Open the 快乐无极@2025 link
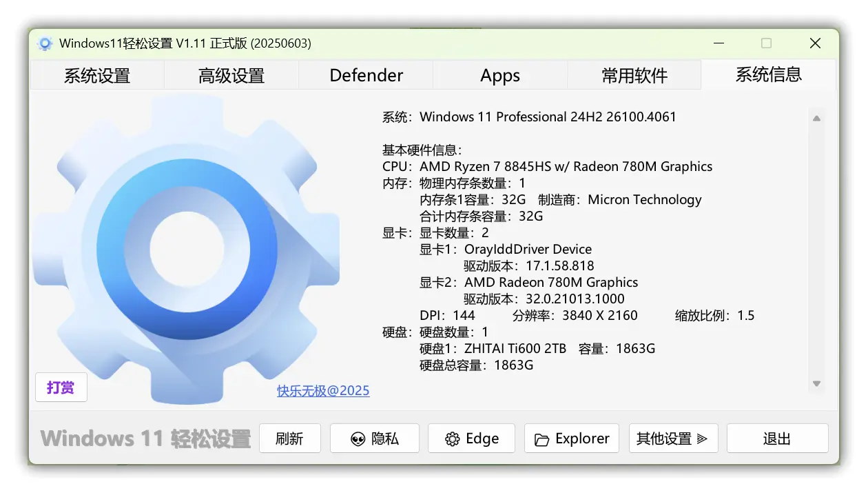 point(323,391)
